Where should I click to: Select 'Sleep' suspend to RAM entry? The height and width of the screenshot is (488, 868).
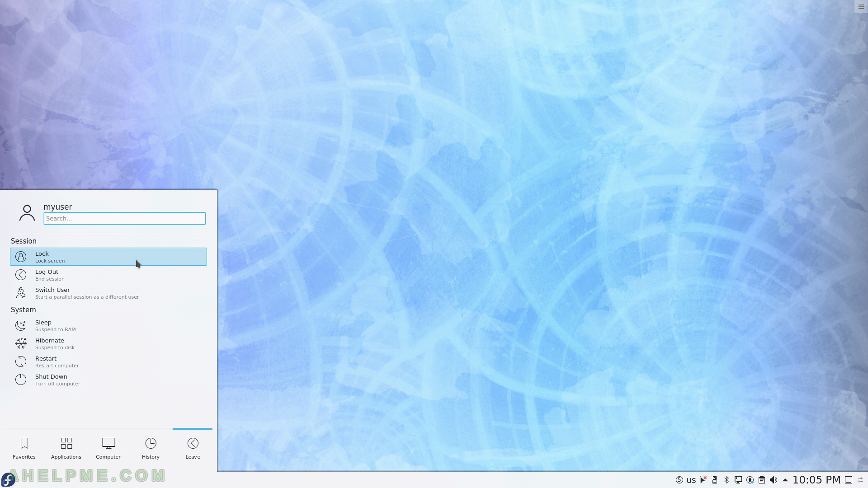pyautogui.click(x=108, y=325)
